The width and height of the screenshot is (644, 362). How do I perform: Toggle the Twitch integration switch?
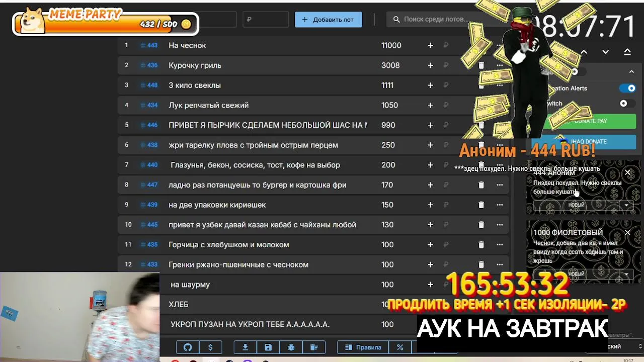point(627,104)
